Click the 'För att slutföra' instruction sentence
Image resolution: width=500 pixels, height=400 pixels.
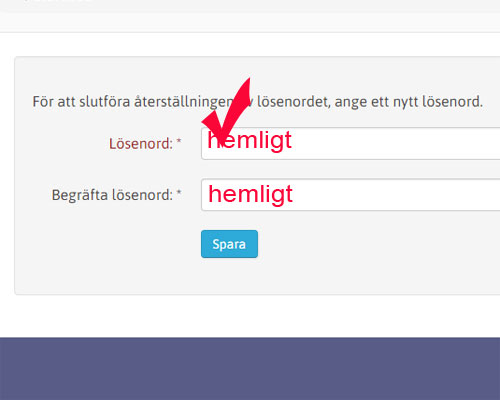[x=257, y=102]
